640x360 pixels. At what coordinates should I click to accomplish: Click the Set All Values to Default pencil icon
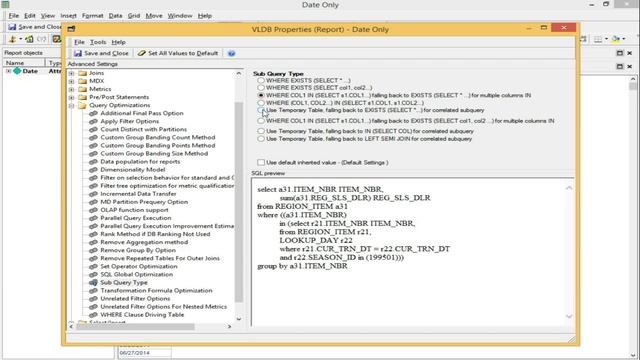pyautogui.click(x=142, y=53)
